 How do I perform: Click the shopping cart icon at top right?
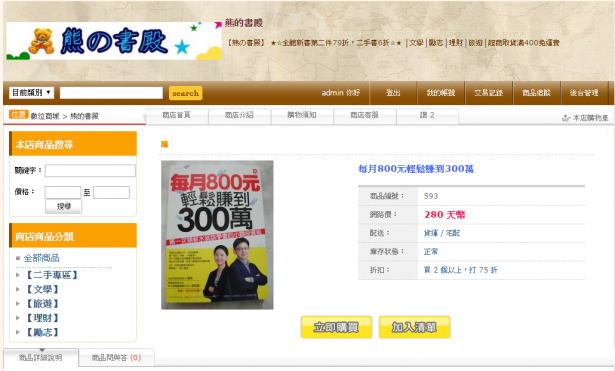[x=566, y=118]
